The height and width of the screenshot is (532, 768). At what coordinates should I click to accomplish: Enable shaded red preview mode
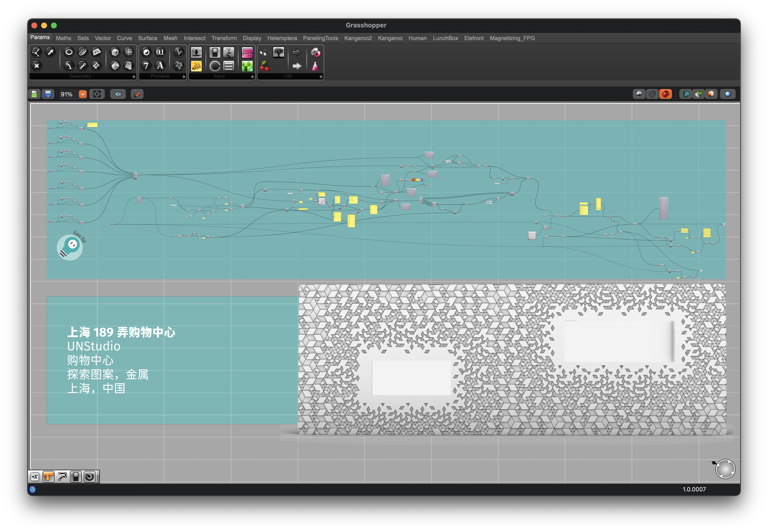666,94
